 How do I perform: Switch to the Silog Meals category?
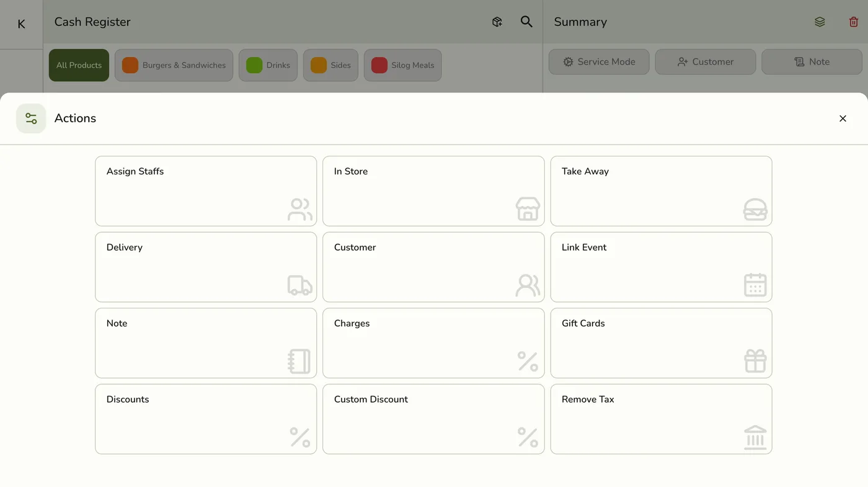point(402,65)
